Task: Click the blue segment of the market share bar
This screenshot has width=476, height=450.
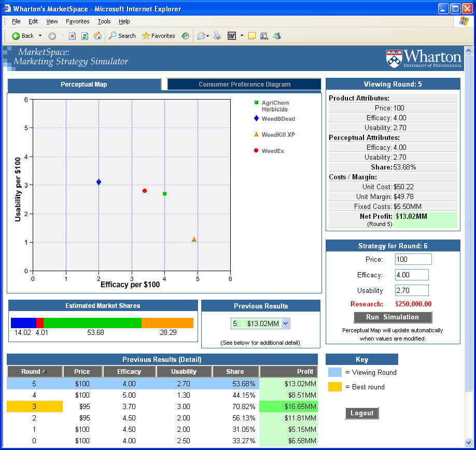Action: pyautogui.click(x=23, y=323)
